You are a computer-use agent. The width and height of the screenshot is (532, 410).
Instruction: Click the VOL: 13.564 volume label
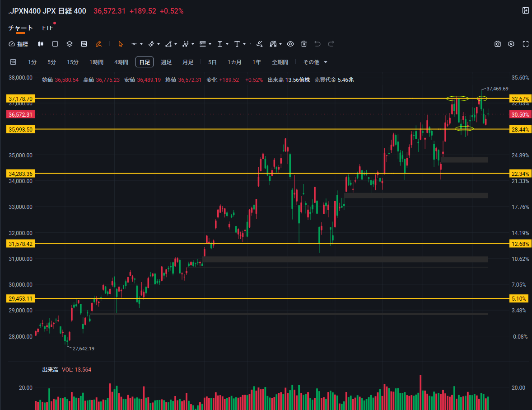tap(77, 370)
